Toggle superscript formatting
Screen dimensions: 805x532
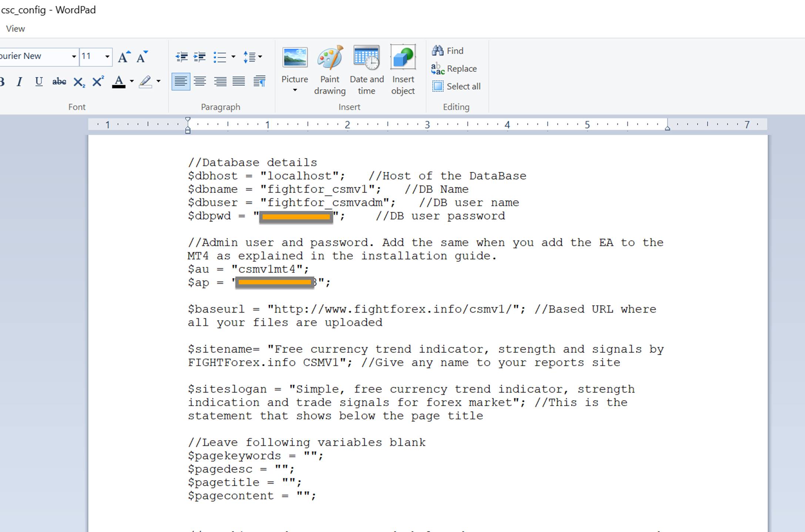click(x=98, y=81)
